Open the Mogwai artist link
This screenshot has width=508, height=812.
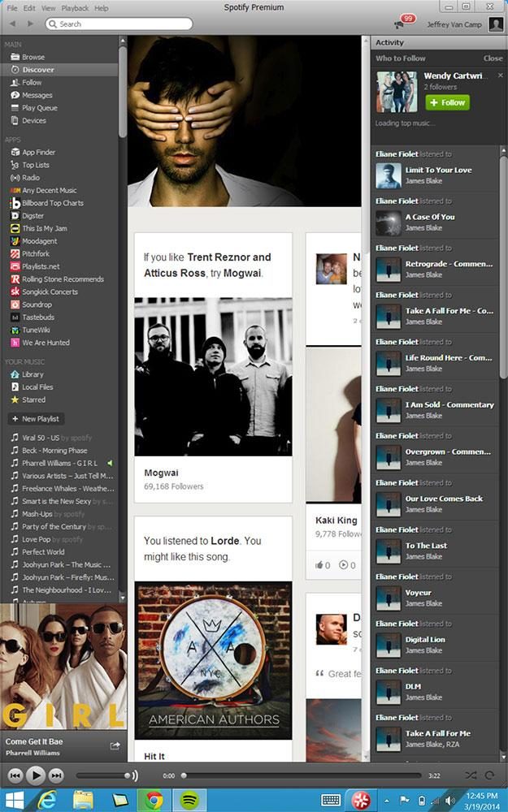coord(161,473)
